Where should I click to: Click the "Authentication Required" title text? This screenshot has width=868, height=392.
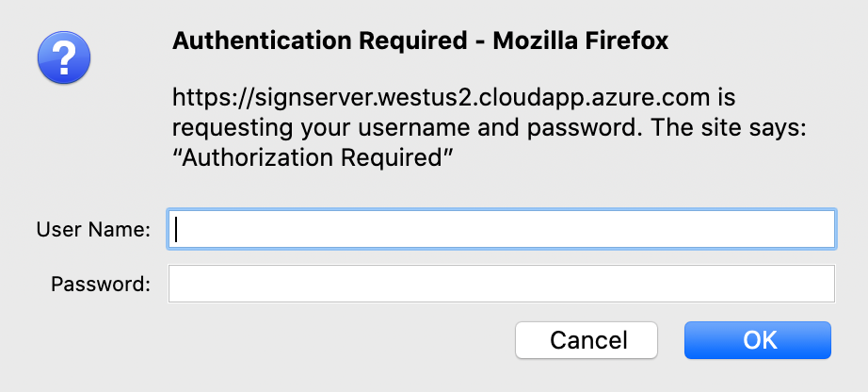[320, 41]
